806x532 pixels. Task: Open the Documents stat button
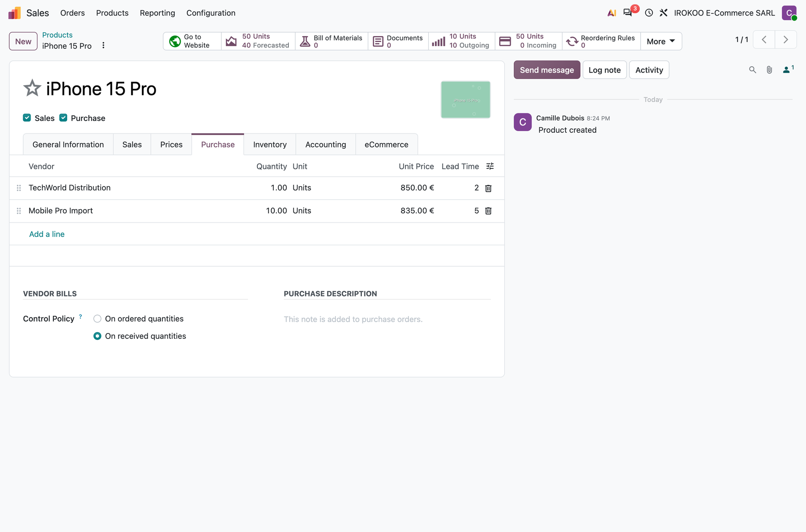pyautogui.click(x=398, y=41)
